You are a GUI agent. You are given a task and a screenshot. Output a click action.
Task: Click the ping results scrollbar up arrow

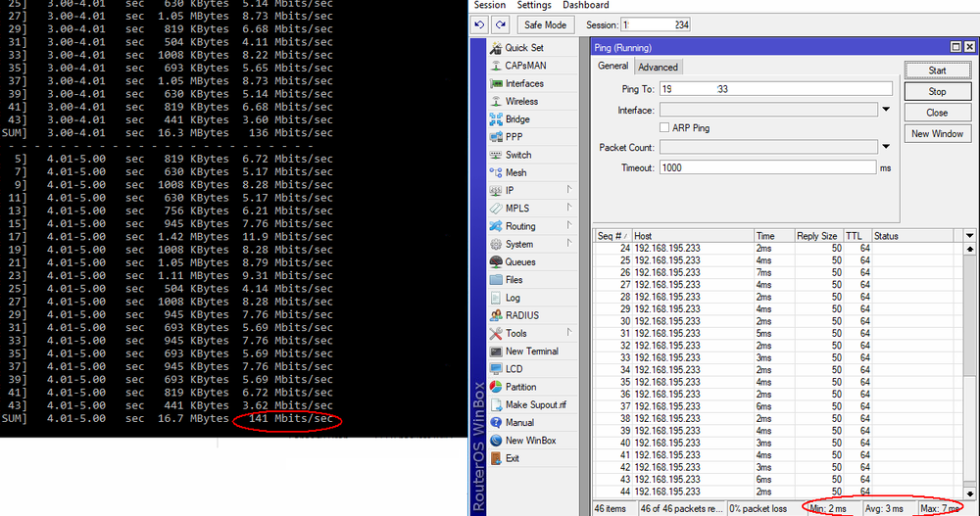point(969,250)
